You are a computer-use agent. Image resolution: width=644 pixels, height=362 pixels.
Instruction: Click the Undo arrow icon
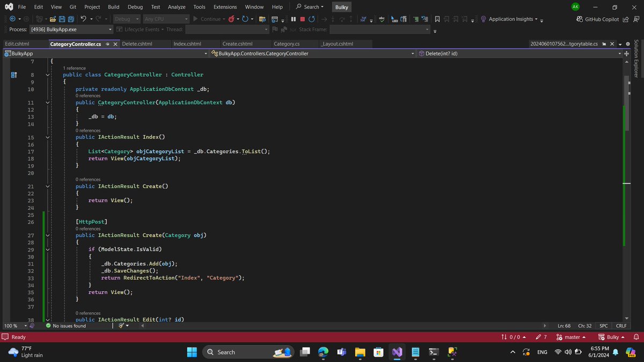[x=83, y=19]
